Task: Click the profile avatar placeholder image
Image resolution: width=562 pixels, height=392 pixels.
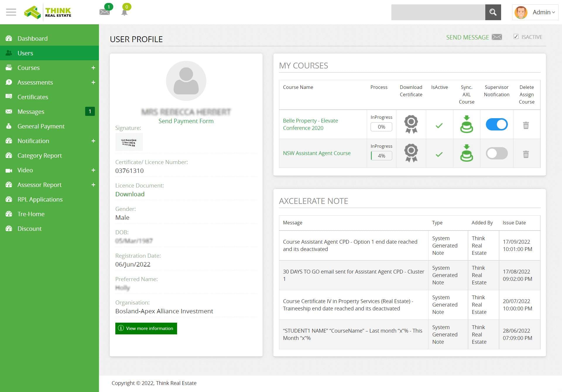Action: [186, 81]
